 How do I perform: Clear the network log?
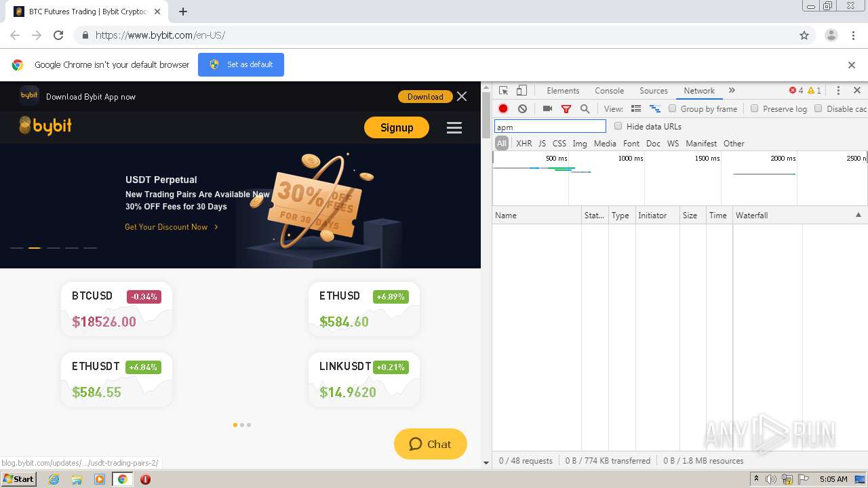(522, 108)
